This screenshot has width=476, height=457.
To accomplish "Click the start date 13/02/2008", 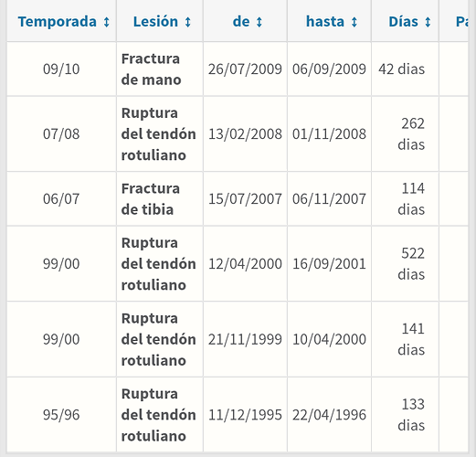I will point(245,134).
